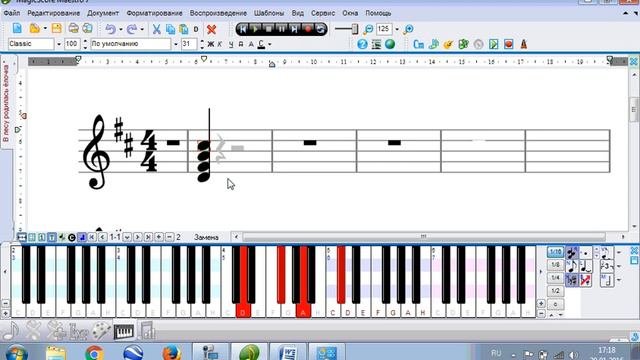Zoom in with magnifier plus

point(408,29)
